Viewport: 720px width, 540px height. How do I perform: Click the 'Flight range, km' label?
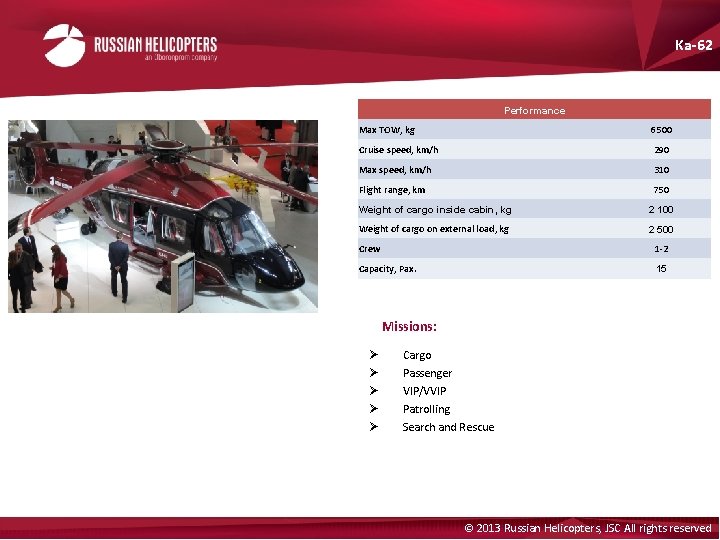coord(392,190)
